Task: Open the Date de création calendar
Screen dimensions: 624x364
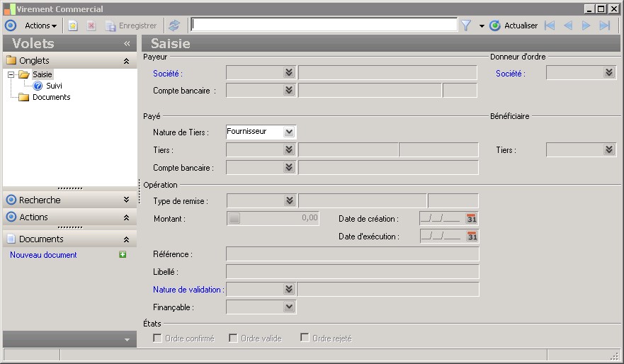Action: pyautogui.click(x=472, y=218)
